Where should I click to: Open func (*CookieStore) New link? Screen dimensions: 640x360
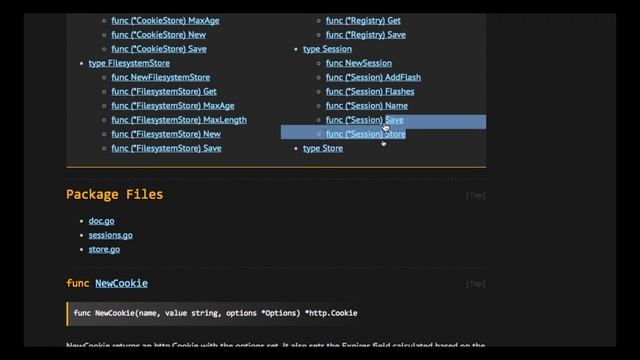pyautogui.click(x=158, y=35)
